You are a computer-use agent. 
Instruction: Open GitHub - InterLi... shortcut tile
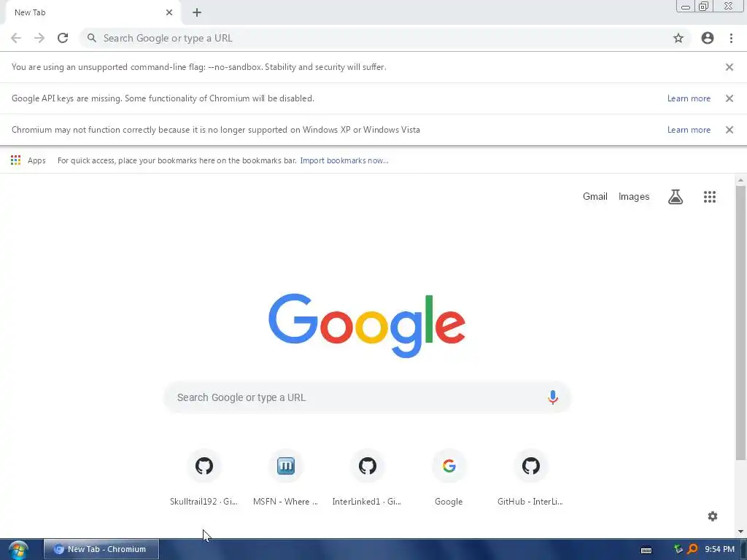530,478
